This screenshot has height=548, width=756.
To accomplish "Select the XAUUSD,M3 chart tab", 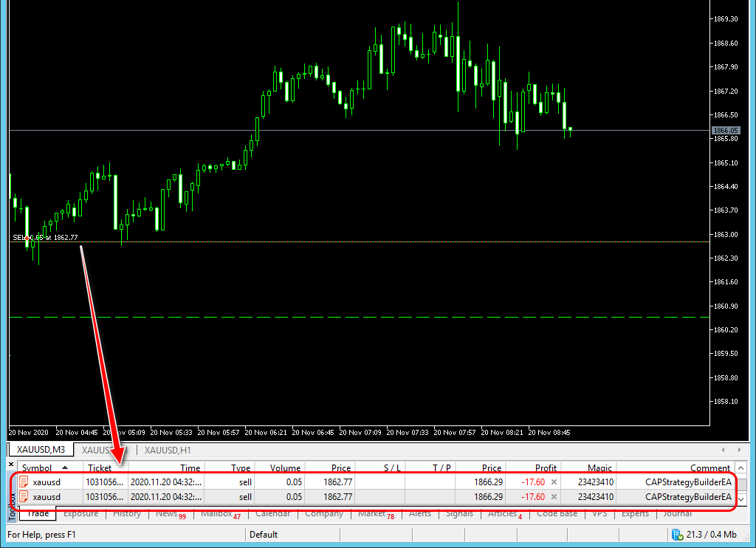I will coord(41,450).
